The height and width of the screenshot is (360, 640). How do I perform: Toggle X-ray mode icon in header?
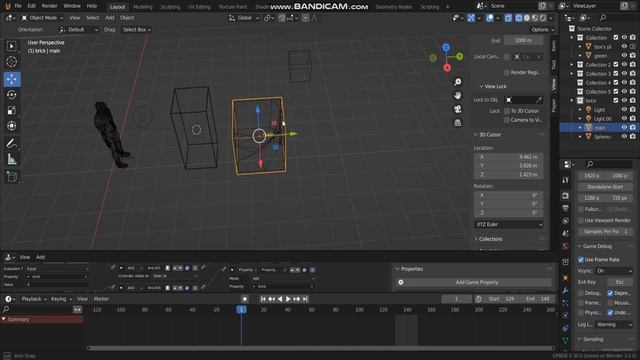pyautogui.click(x=508, y=18)
